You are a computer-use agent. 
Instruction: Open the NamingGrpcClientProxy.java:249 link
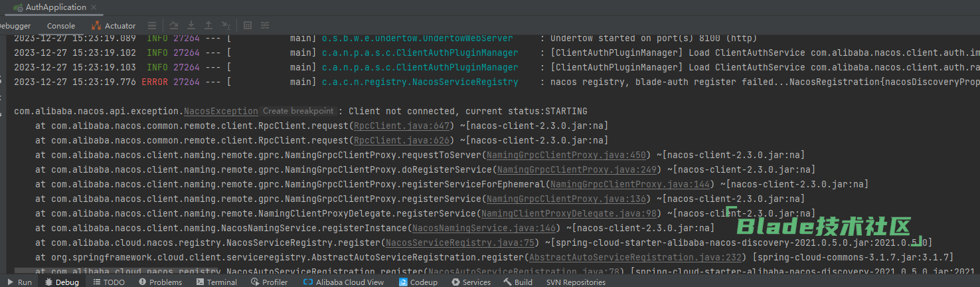coord(576,169)
